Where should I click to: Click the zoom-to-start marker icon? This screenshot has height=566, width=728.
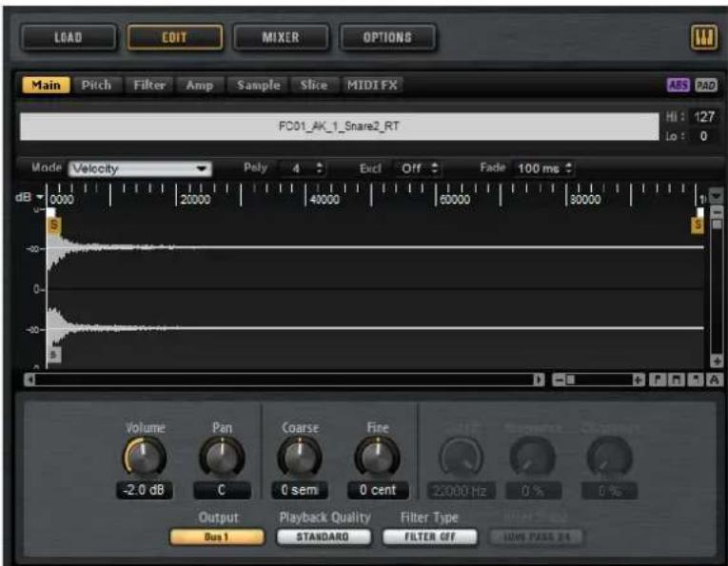[x=657, y=380]
